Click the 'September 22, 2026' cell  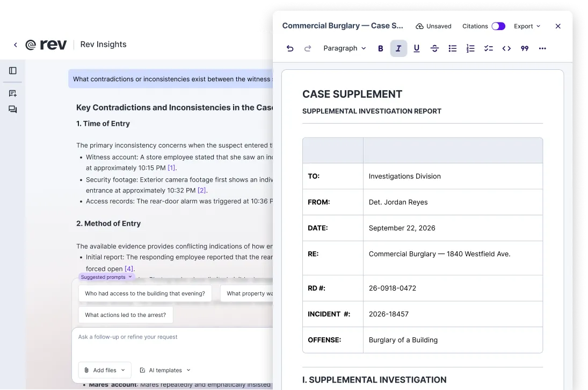pyautogui.click(x=453, y=228)
